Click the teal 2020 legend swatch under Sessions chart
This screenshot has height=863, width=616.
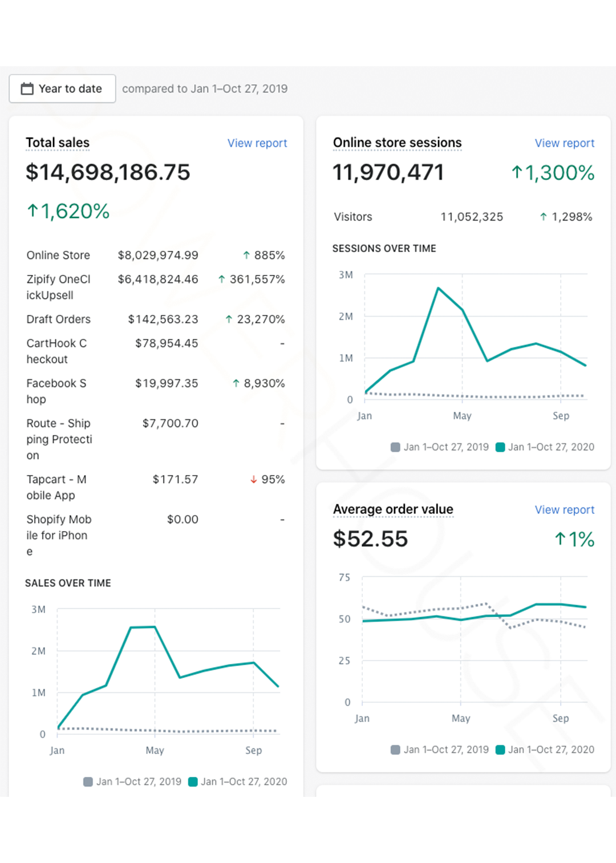click(500, 447)
